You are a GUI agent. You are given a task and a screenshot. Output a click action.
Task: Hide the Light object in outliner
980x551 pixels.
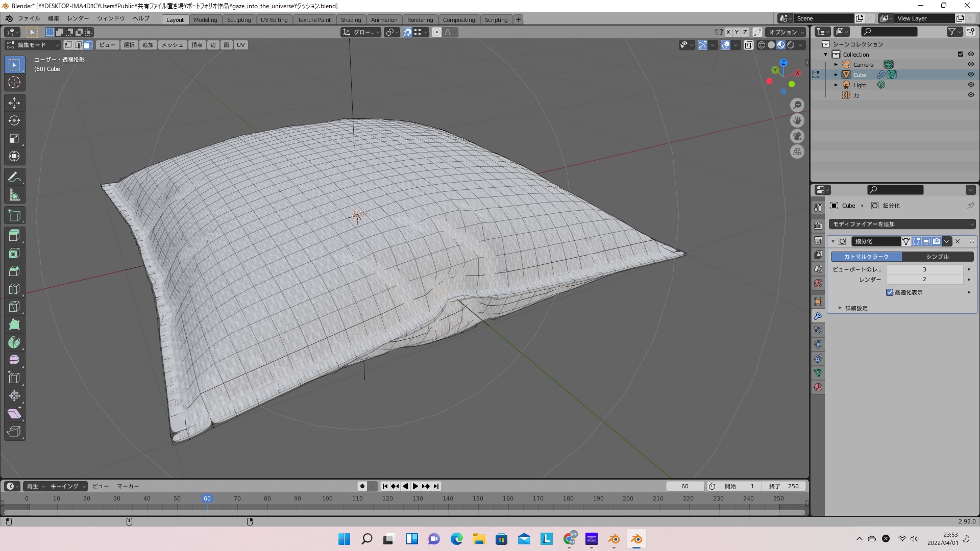coord(971,85)
